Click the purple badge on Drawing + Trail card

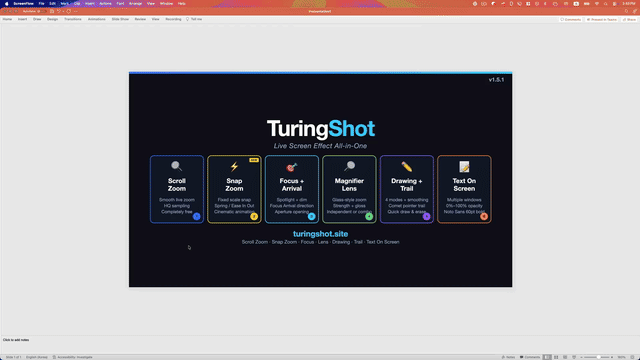427,216
